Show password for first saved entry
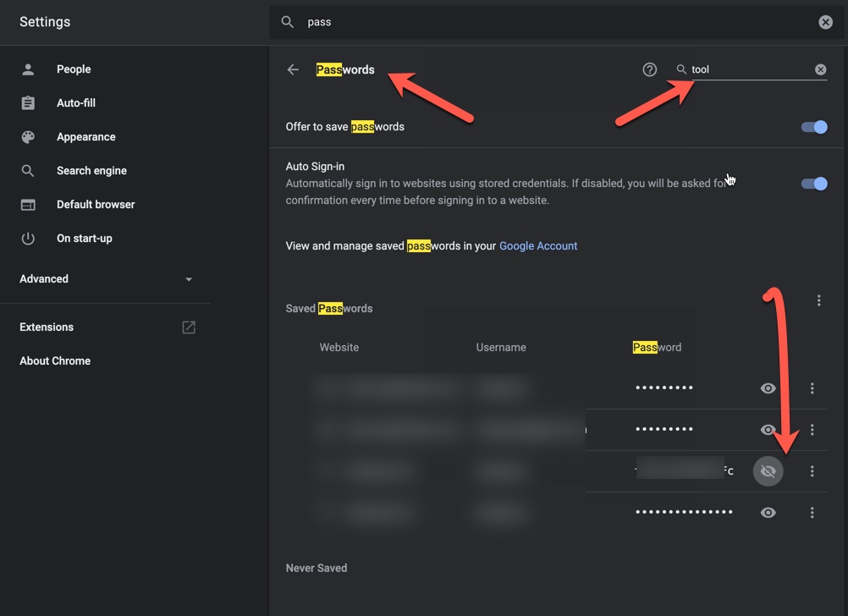Viewport: 848px width, 616px height. tap(768, 388)
